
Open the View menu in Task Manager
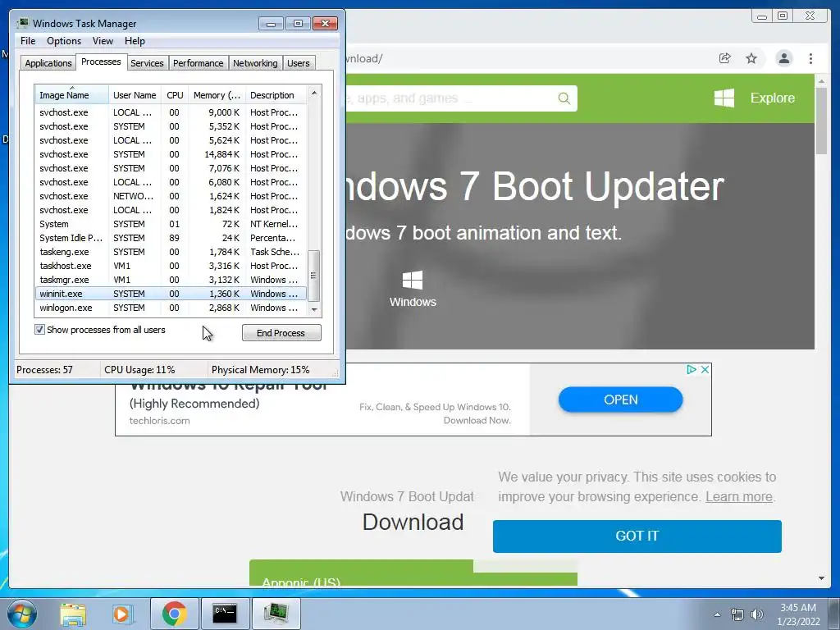coord(103,41)
